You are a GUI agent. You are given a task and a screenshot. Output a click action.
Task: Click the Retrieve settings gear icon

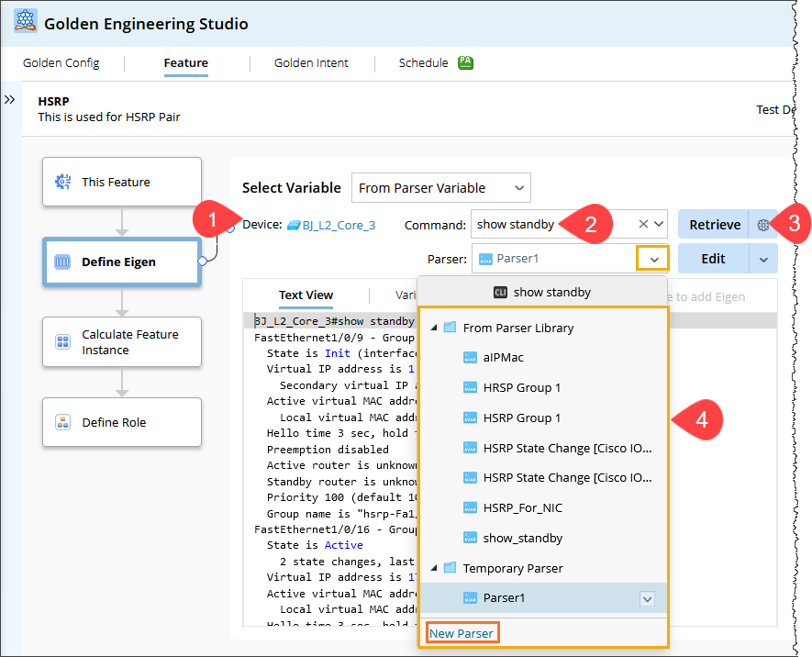tap(763, 225)
